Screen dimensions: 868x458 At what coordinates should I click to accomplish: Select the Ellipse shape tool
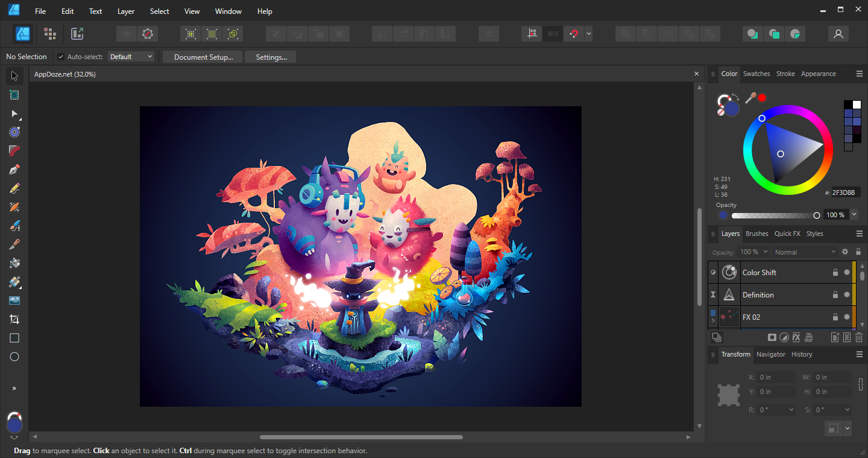pyautogui.click(x=14, y=356)
